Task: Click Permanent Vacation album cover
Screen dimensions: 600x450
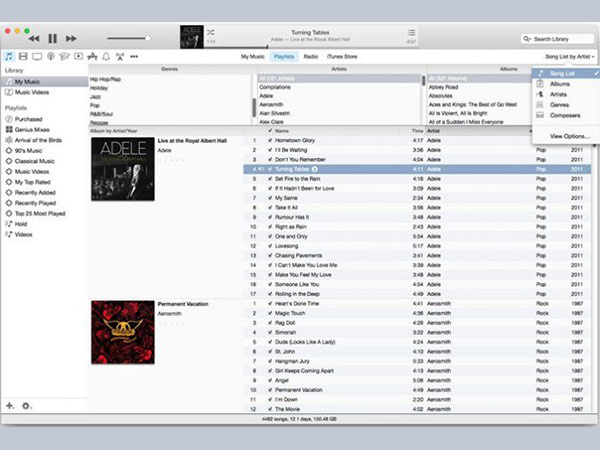Action: tap(123, 332)
